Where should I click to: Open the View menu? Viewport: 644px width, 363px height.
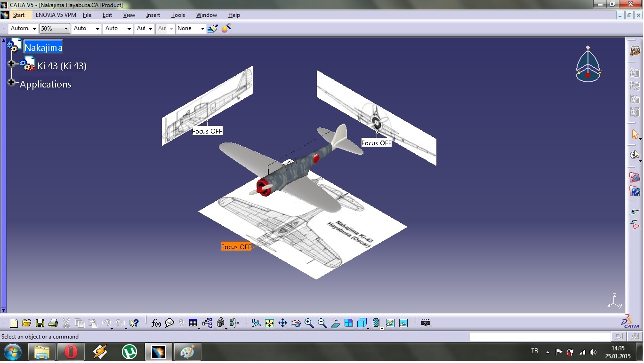(x=129, y=15)
